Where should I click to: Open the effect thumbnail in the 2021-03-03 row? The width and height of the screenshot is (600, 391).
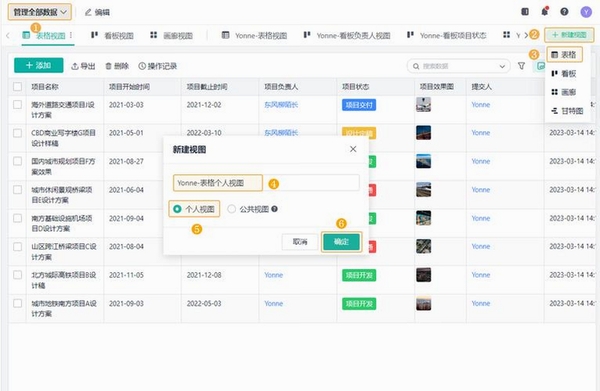[423, 104]
